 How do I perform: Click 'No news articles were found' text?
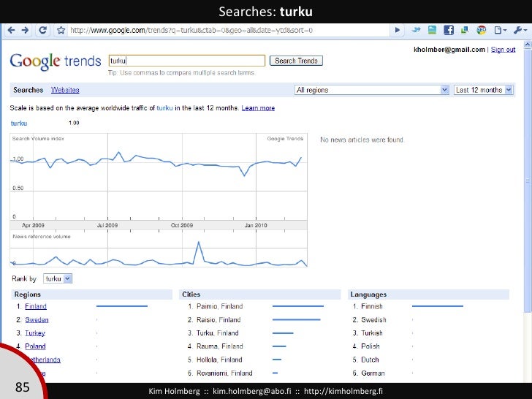(x=362, y=140)
